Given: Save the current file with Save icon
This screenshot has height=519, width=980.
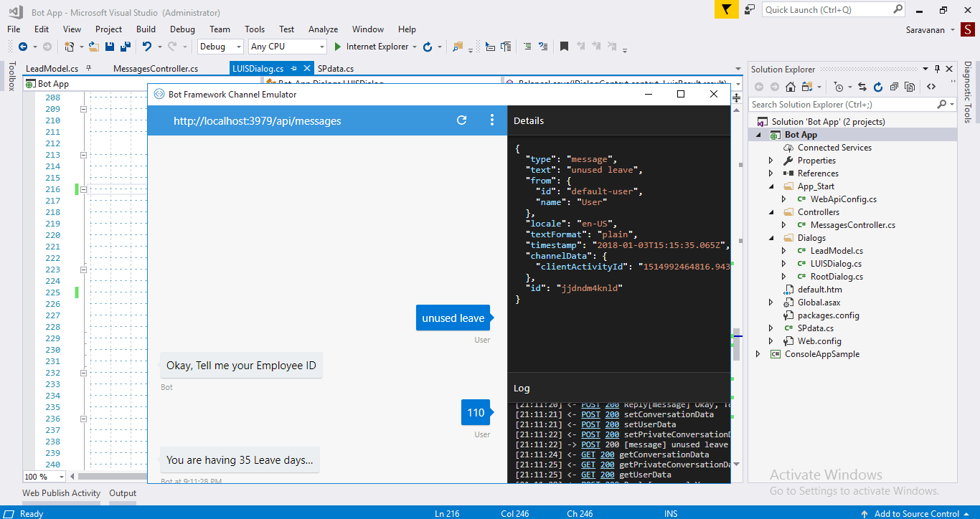Looking at the screenshot, I should click(x=110, y=47).
